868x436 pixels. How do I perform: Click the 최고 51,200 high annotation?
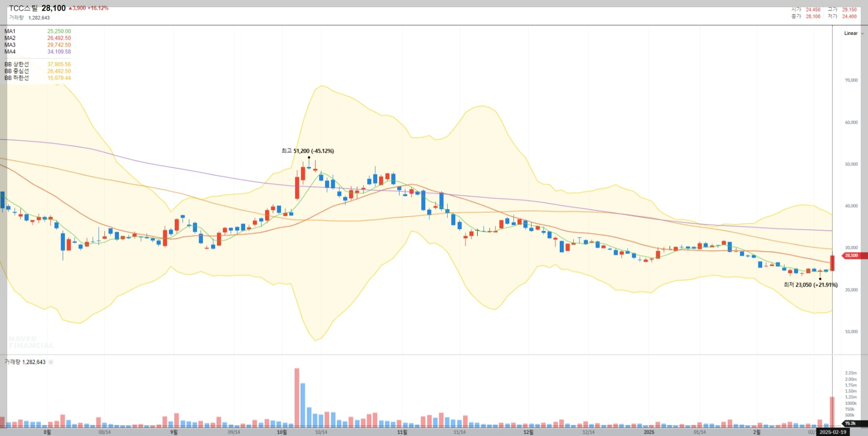[x=308, y=151]
